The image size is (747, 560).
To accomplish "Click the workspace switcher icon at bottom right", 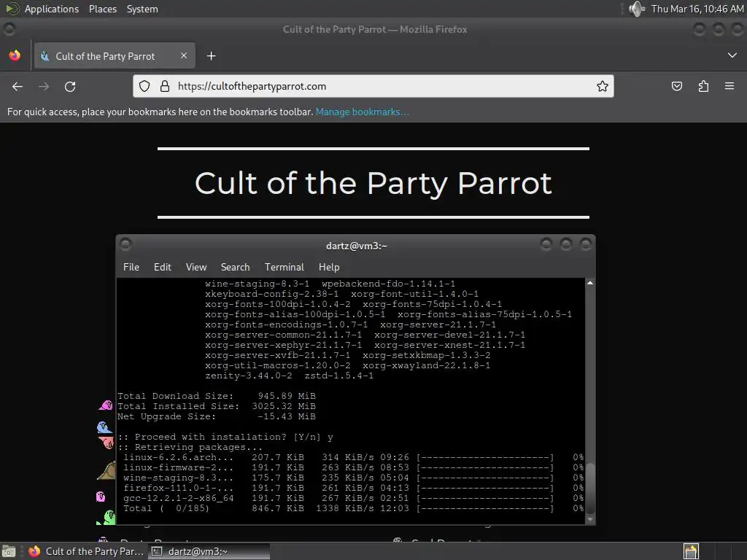I will (691, 551).
